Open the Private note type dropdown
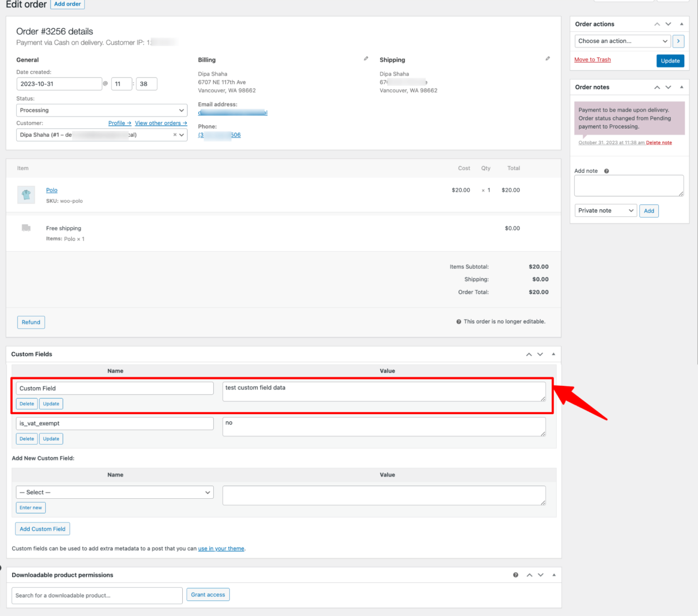Viewport: 698px width, 616px height. (605, 210)
